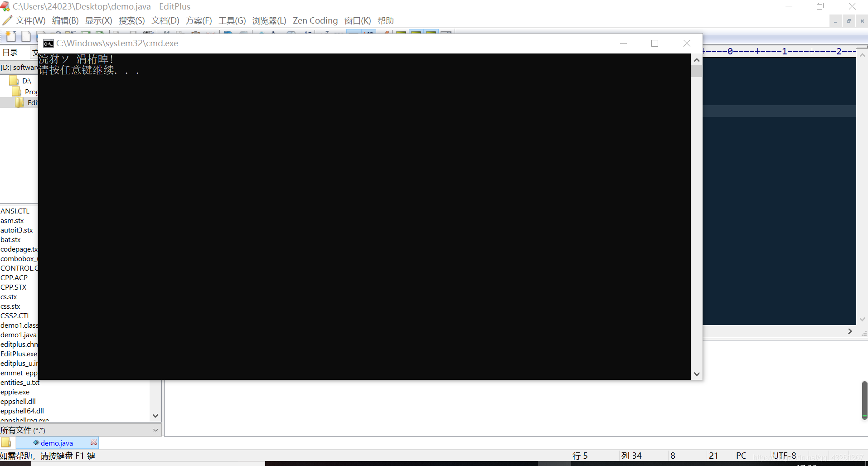Select file asm.stx in file list
Viewport: 868px width, 466px height.
[x=12, y=220]
